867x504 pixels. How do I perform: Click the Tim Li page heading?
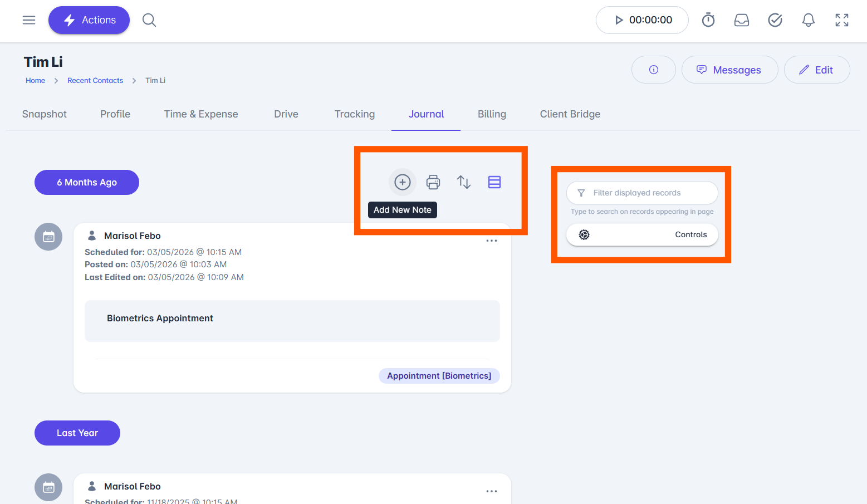coord(43,62)
